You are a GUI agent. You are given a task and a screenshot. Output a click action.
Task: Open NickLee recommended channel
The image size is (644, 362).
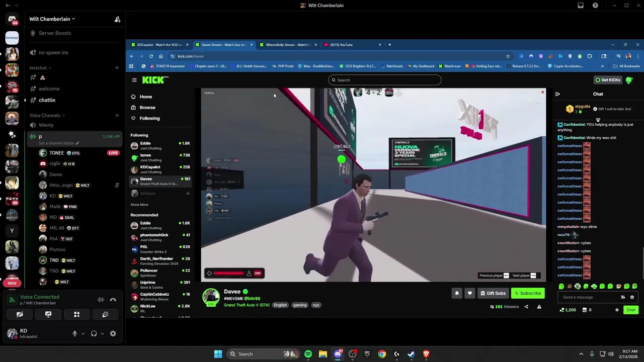pyautogui.click(x=160, y=308)
